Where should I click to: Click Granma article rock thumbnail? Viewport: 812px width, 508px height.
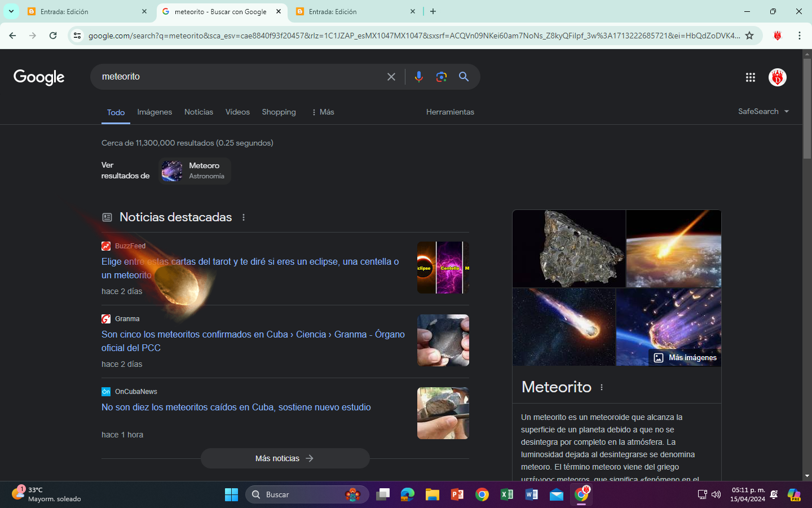(443, 340)
